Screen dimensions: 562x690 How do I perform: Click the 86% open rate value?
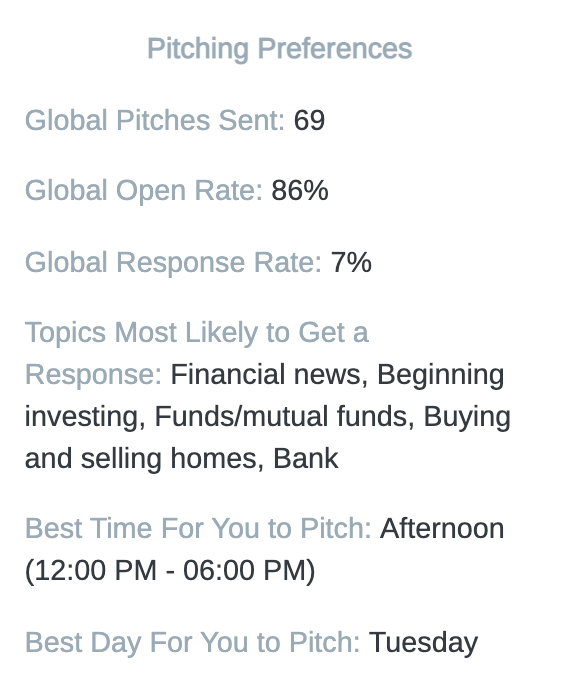click(300, 191)
